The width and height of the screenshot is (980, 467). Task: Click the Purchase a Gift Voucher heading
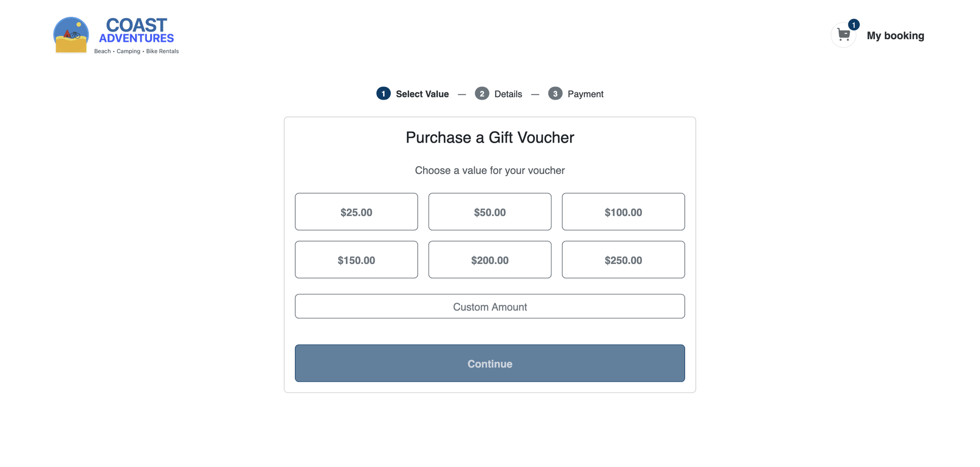coord(489,137)
